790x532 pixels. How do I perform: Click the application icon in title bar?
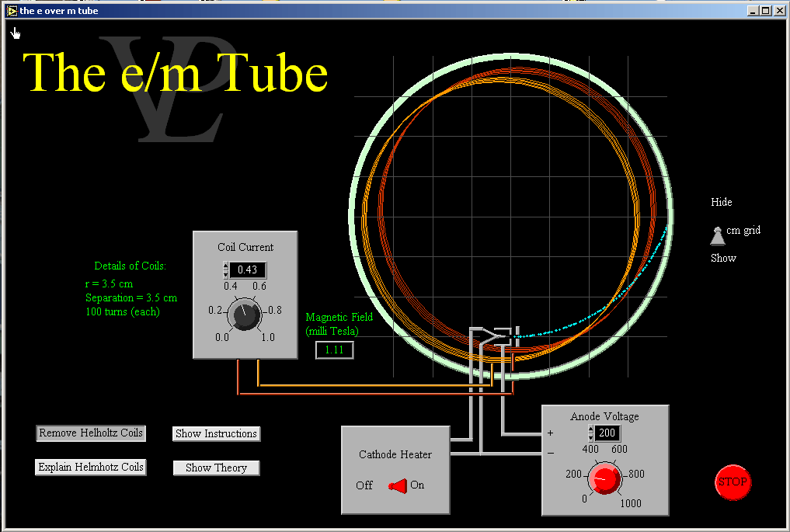pos(12,11)
